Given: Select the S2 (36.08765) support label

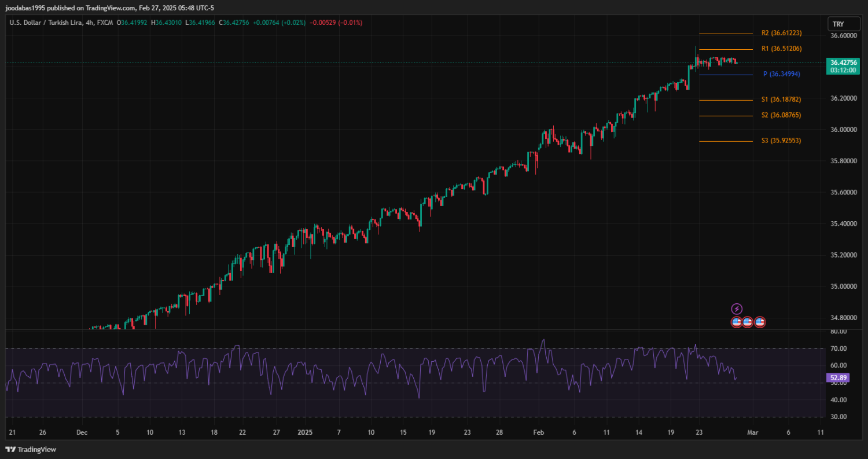Looking at the screenshot, I should (x=781, y=115).
